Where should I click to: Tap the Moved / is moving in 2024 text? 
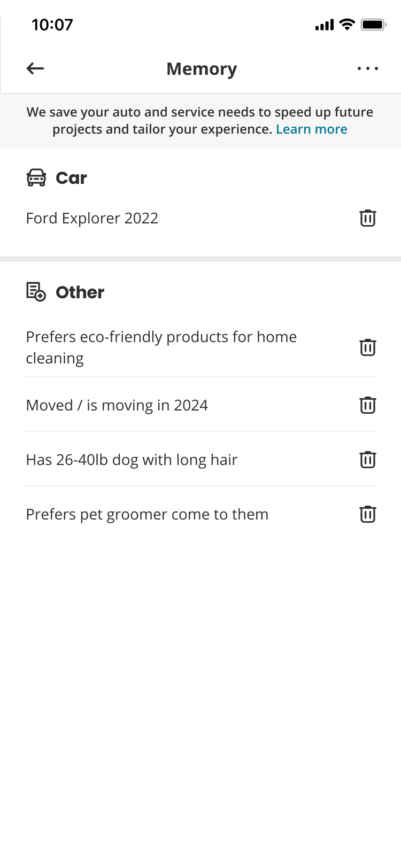(117, 405)
